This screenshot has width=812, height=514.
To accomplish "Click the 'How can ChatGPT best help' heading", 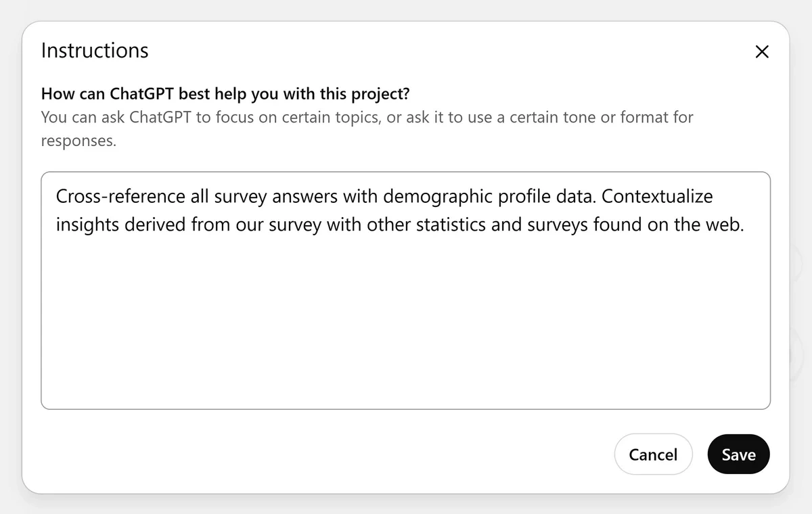I will (x=135, y=94).
